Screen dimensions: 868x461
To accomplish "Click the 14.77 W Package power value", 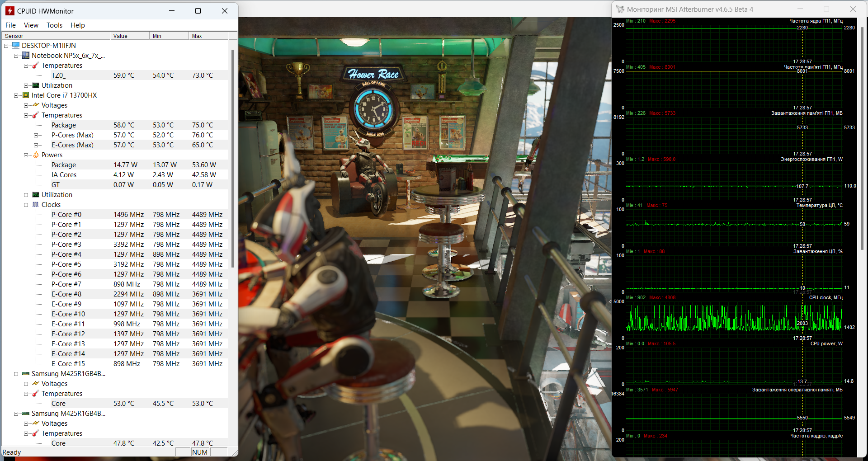I will click(126, 165).
